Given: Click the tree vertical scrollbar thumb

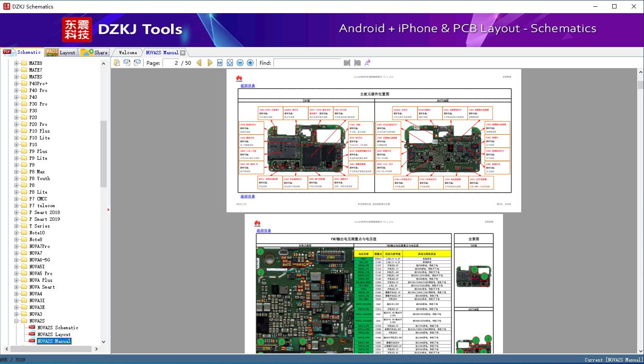Looking at the screenshot, I should click(x=103, y=154).
